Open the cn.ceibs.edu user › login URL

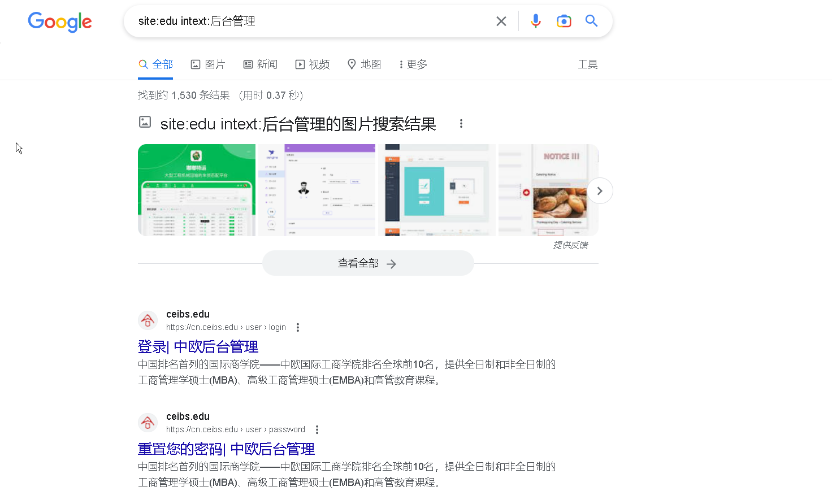coord(226,327)
